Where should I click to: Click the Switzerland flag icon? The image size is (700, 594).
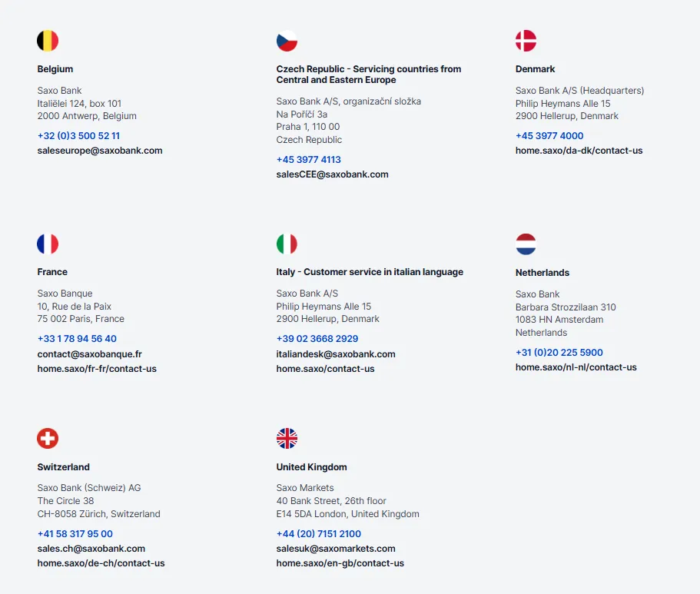48,439
